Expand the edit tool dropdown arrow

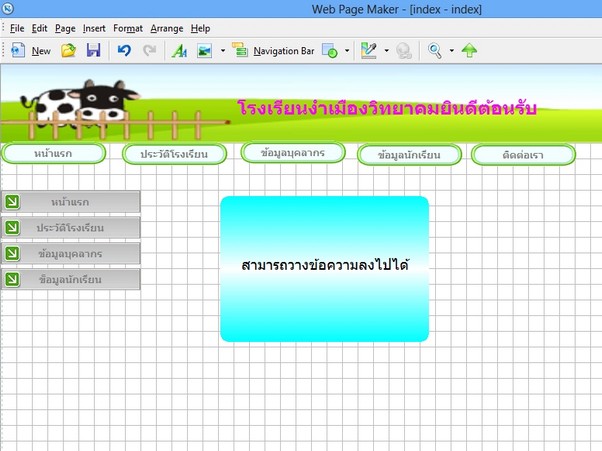coord(386,50)
